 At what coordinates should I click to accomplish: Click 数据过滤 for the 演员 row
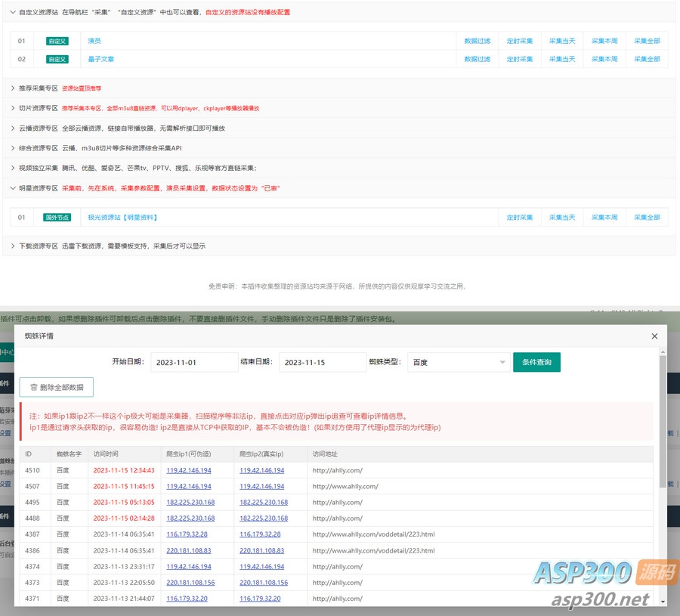(477, 41)
